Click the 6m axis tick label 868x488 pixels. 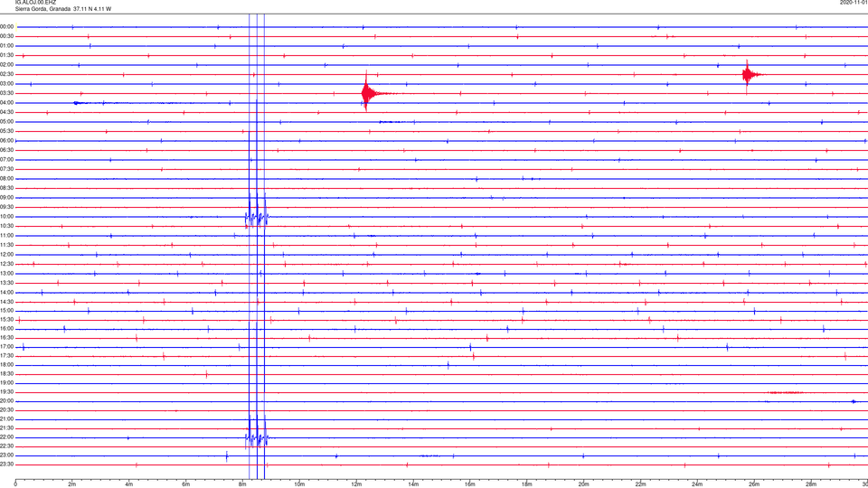coord(186,484)
